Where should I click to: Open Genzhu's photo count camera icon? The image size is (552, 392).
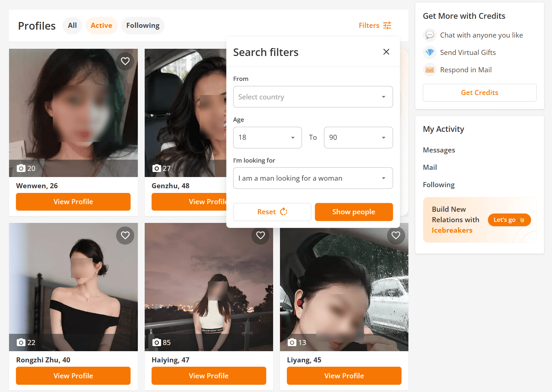click(x=157, y=168)
